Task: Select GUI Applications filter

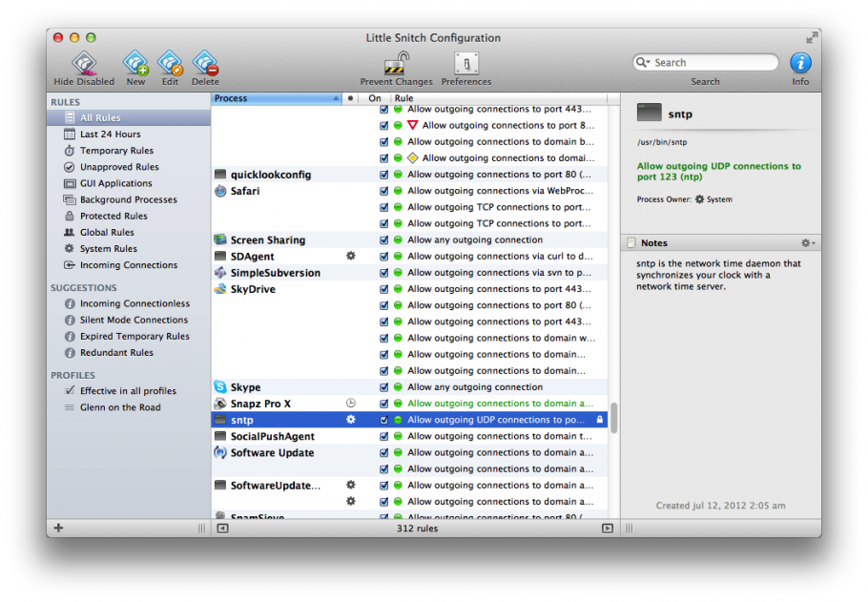Action: [x=129, y=183]
